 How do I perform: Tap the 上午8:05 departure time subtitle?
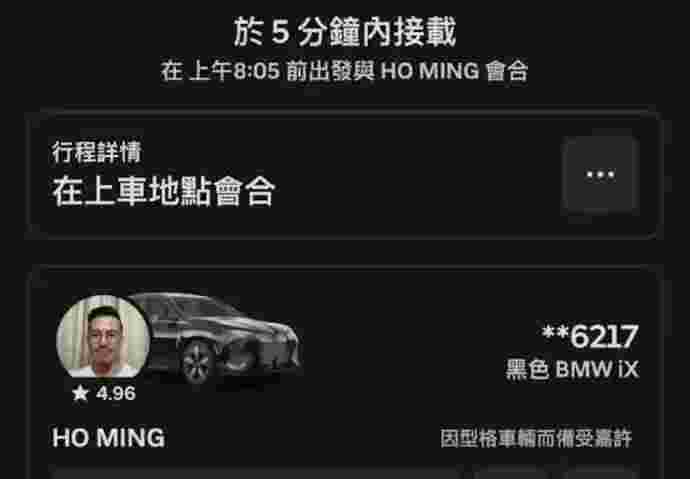[235, 71]
